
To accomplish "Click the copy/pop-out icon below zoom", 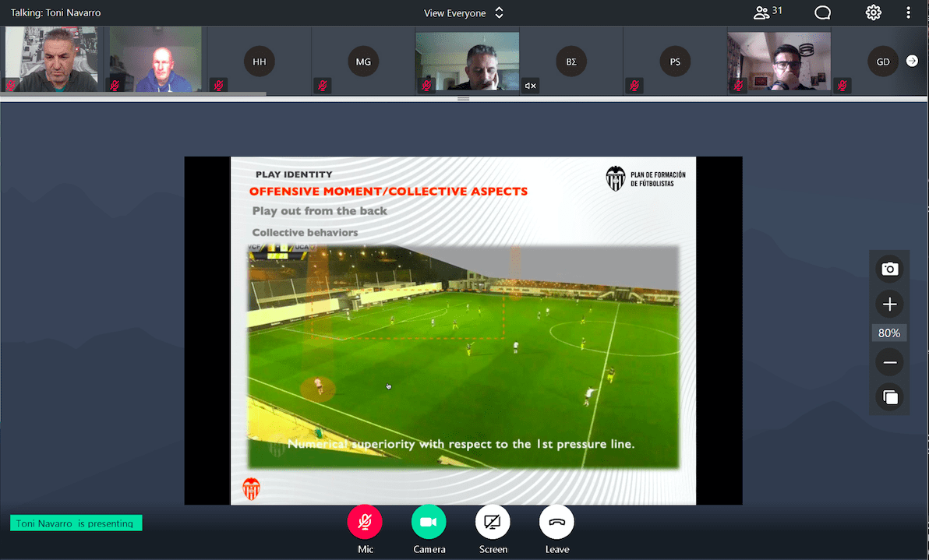I will coord(889,397).
